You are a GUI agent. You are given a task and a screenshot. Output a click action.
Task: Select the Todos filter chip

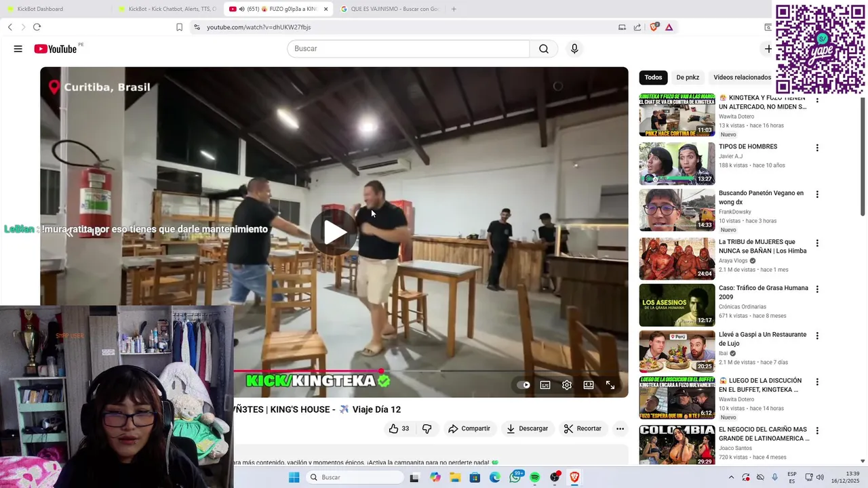click(x=653, y=77)
